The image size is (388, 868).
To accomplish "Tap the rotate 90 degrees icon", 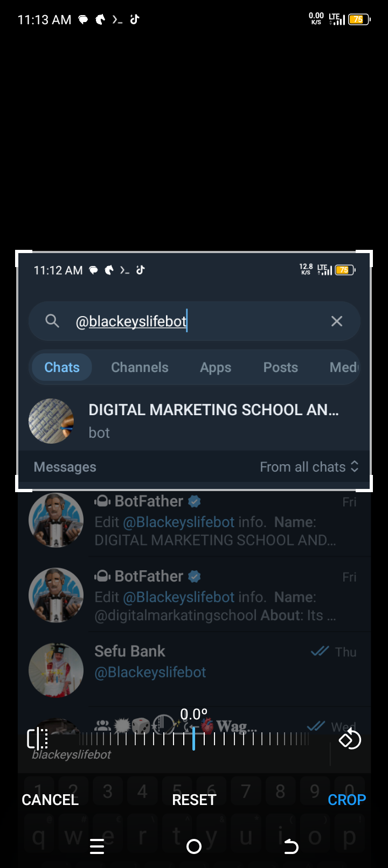I will pyautogui.click(x=349, y=739).
